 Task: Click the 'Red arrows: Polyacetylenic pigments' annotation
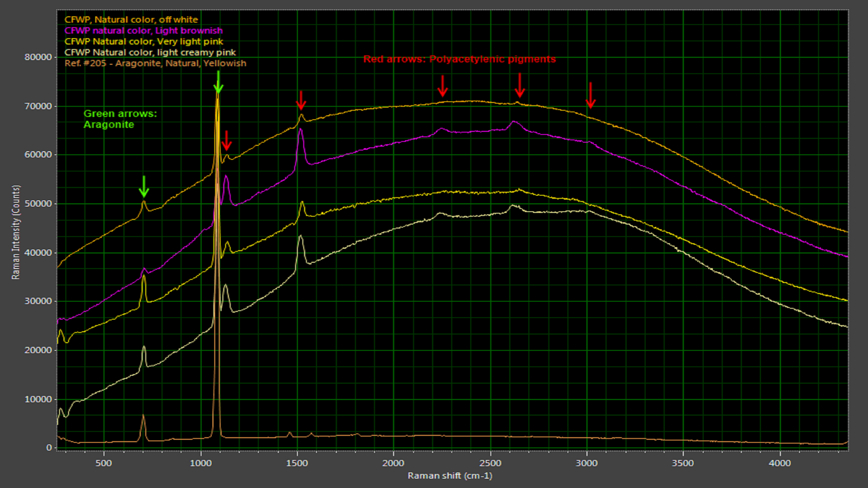[x=459, y=59]
